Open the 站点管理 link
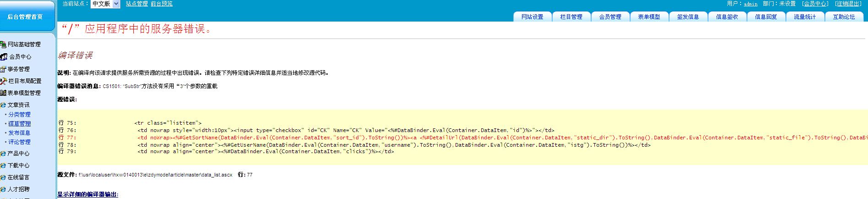The image size is (868, 199). click(137, 4)
